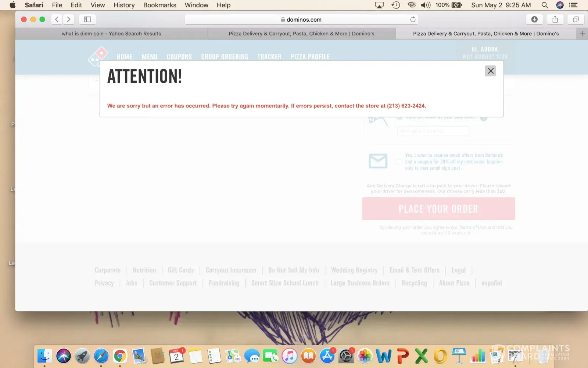Screen dimensions: 588x368
Task: Open Reminders from the Dock
Action: click(x=214, y=356)
